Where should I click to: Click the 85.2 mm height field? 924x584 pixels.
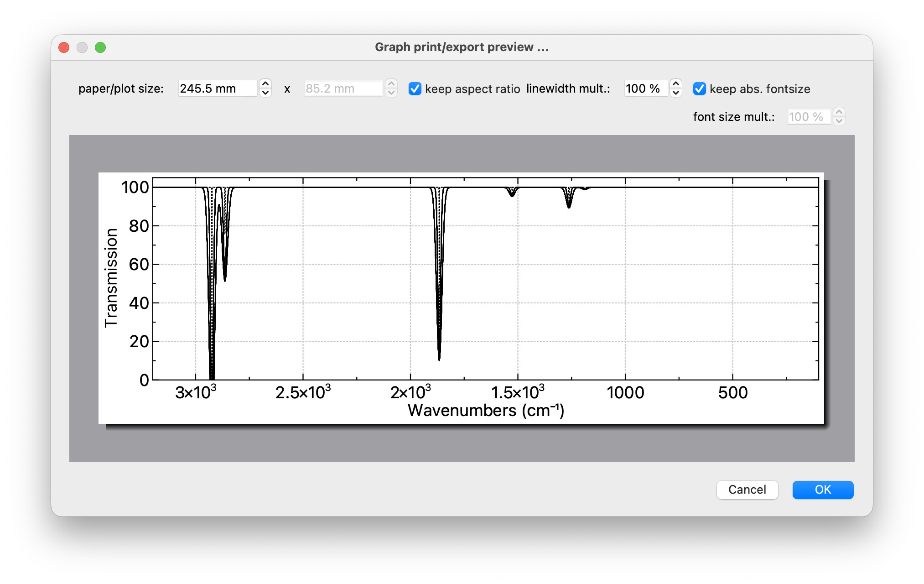(343, 89)
